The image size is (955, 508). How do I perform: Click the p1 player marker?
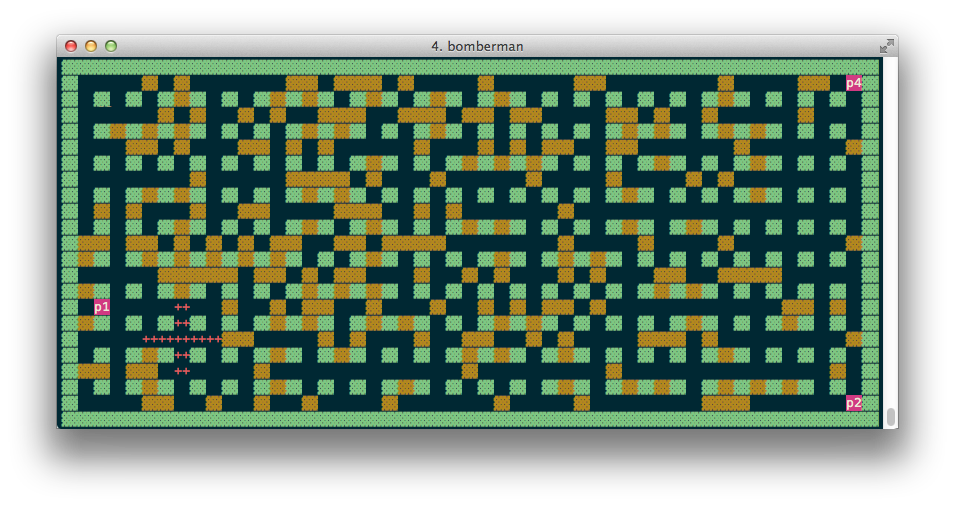click(102, 307)
